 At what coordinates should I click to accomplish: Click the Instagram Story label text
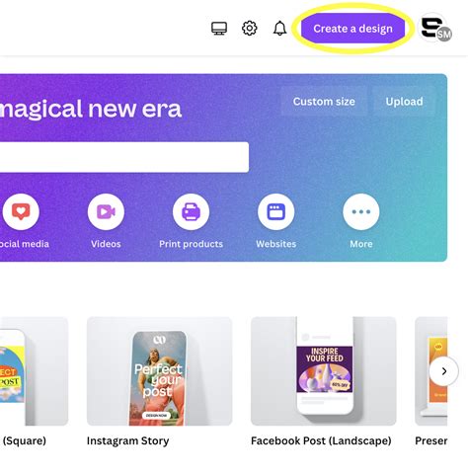click(x=127, y=440)
